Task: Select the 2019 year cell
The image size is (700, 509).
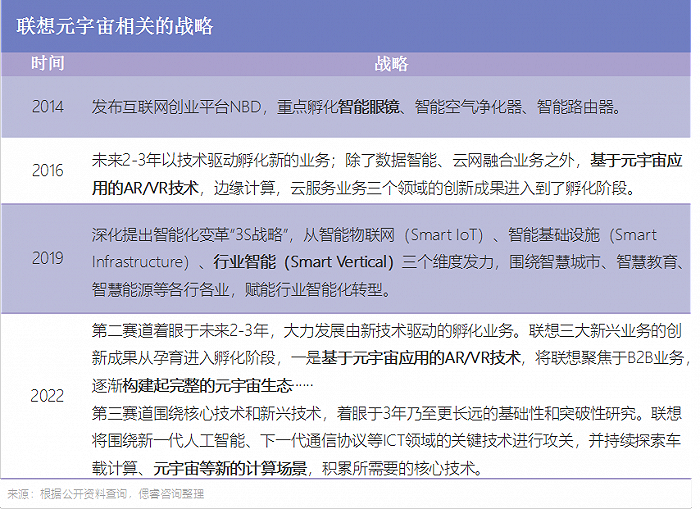Action: [48, 258]
